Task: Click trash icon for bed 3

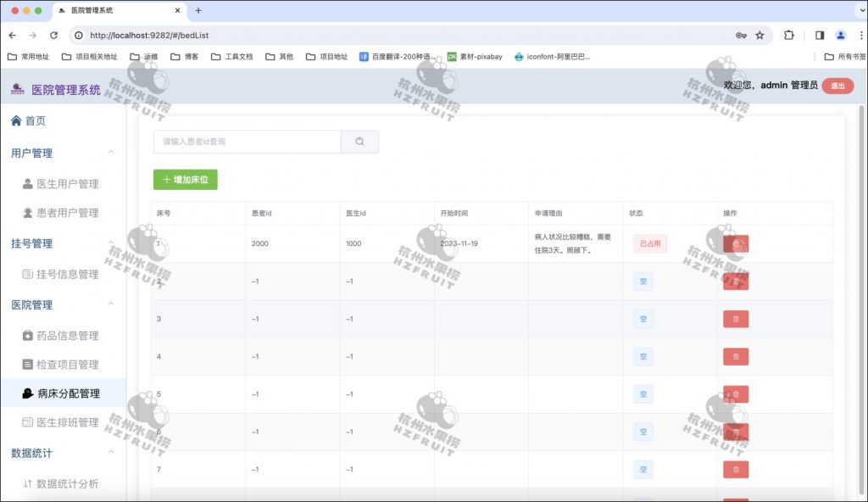Action: click(735, 319)
